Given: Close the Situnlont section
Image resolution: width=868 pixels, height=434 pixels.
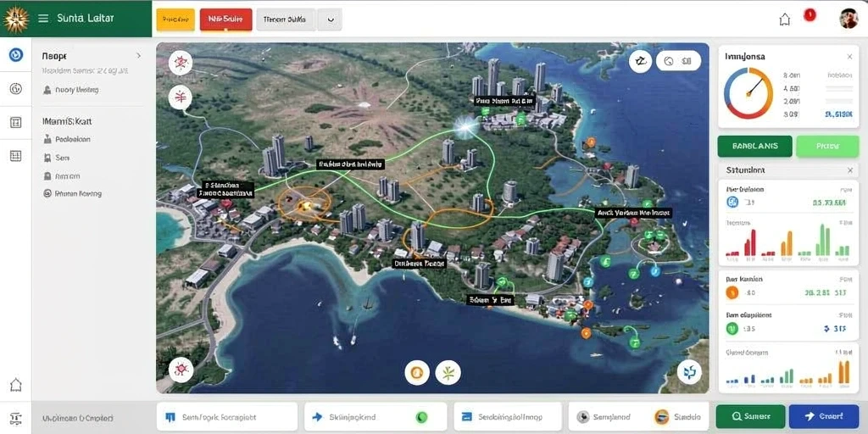Looking at the screenshot, I should tap(849, 170).
